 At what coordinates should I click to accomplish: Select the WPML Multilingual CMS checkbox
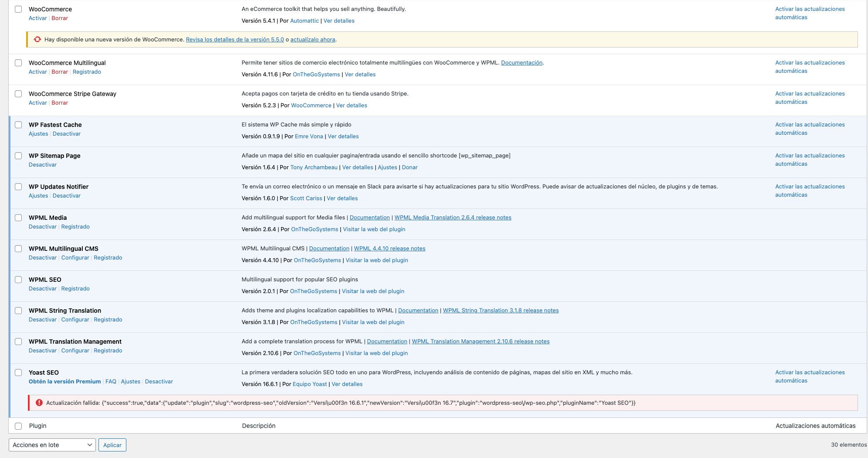[x=18, y=249]
